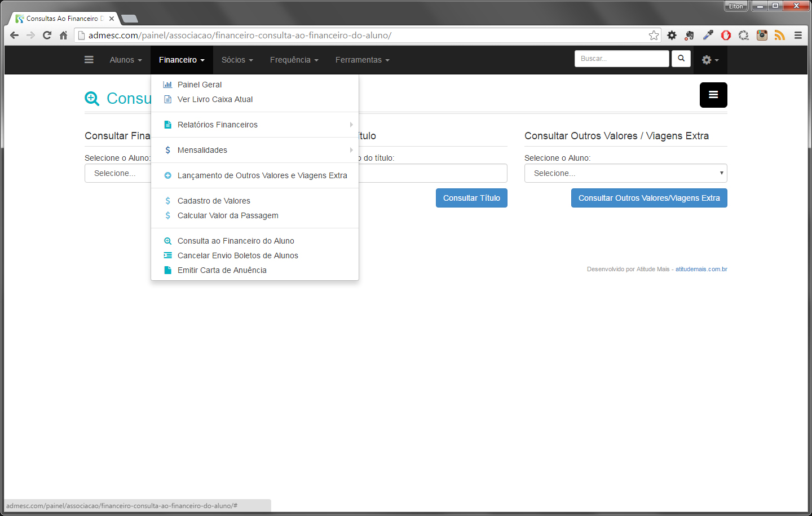Choose Emitir Carta de Anuência
Viewport: 812px width, 516px height.
pyautogui.click(x=222, y=270)
